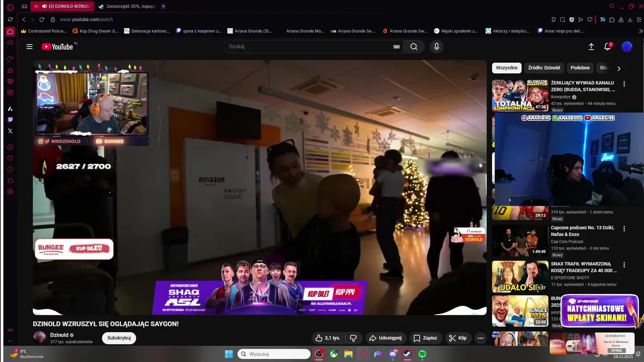Take a snapshot with Opera toolbar capture icon

[562, 19]
